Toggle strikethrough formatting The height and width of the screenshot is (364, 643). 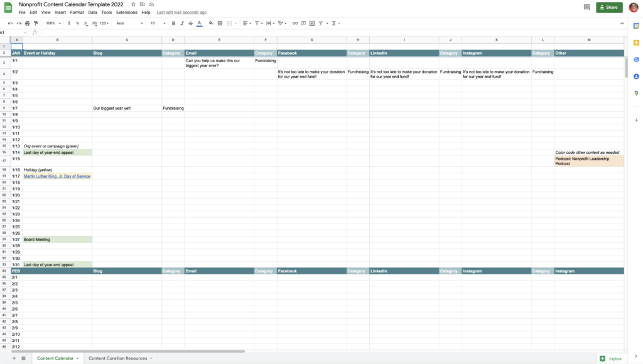point(191,23)
